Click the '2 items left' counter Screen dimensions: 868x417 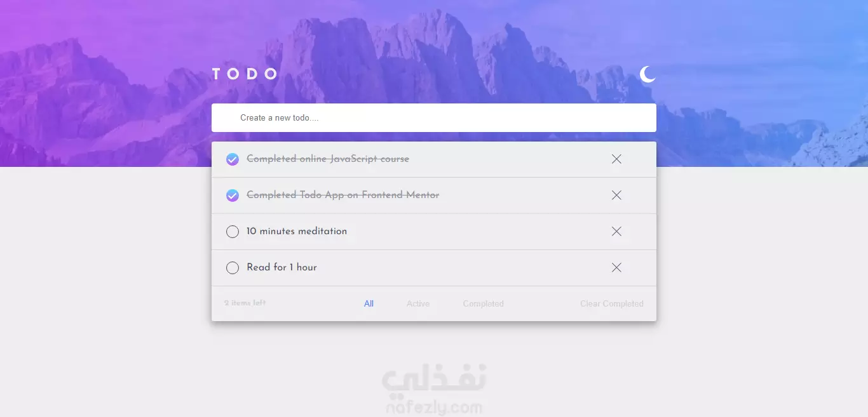click(x=245, y=303)
